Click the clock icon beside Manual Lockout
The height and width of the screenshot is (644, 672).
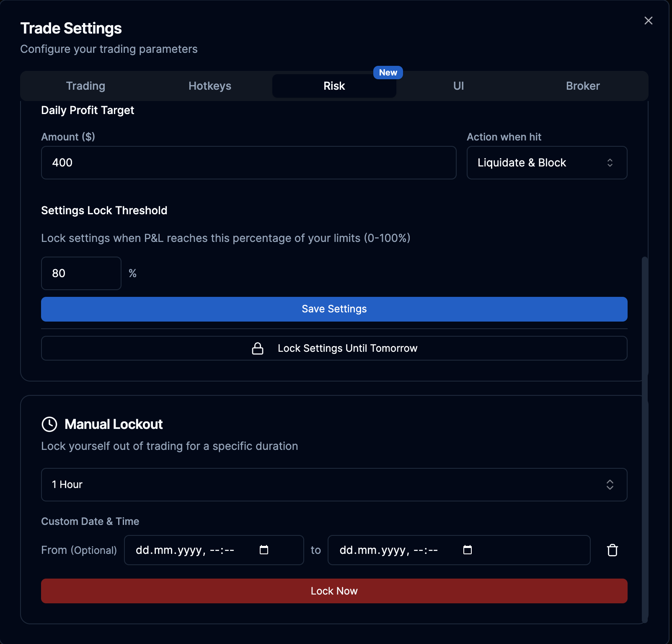click(49, 424)
